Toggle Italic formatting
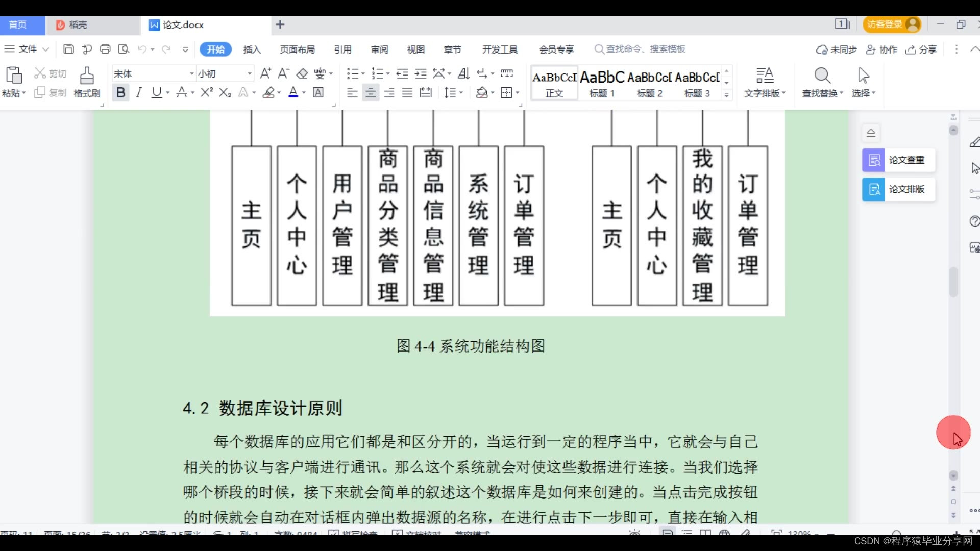Viewport: 980px width, 551px height. click(138, 92)
